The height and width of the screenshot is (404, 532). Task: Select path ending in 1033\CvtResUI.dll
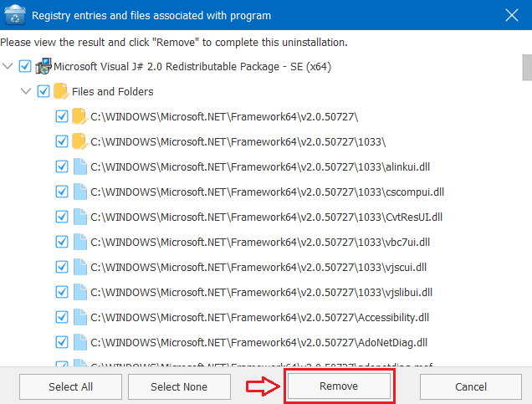pos(266,217)
